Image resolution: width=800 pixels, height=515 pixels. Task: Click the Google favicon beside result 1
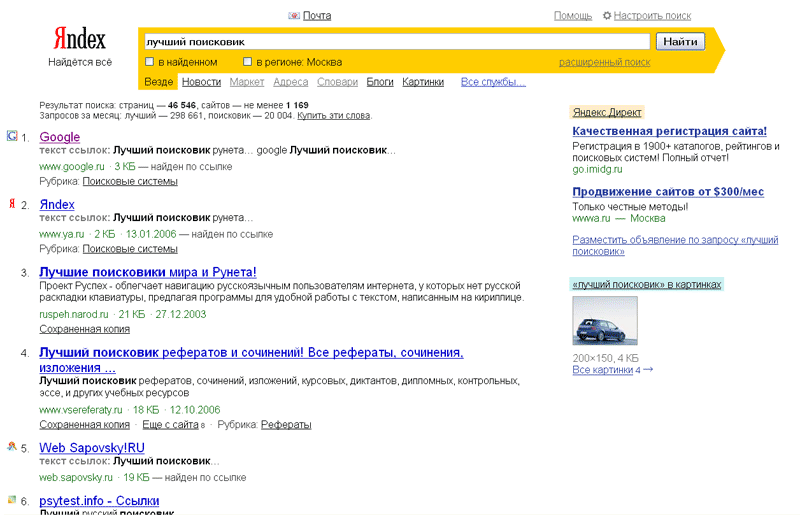(x=12, y=136)
